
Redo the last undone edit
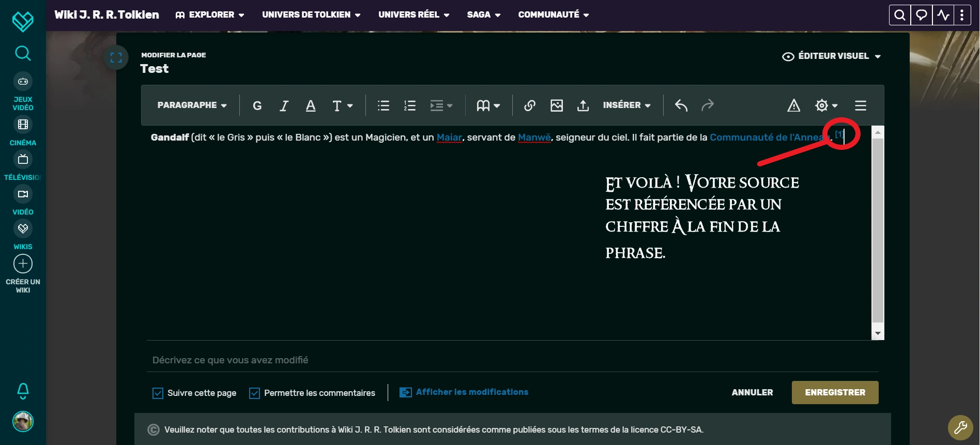click(708, 105)
